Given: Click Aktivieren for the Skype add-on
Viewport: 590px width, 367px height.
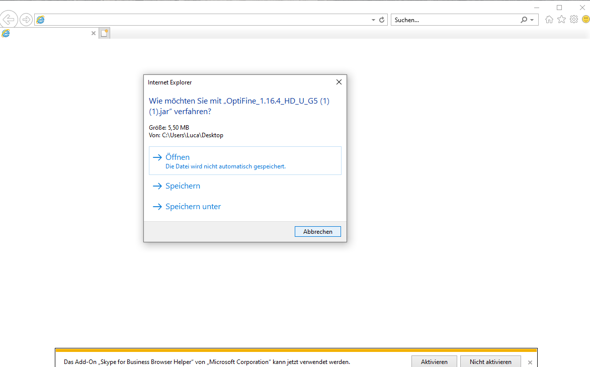Looking at the screenshot, I should coord(434,362).
